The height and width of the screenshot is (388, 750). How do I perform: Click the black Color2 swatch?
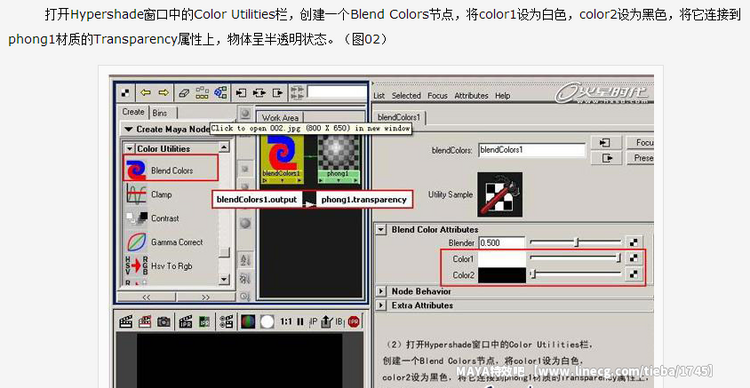click(502, 275)
